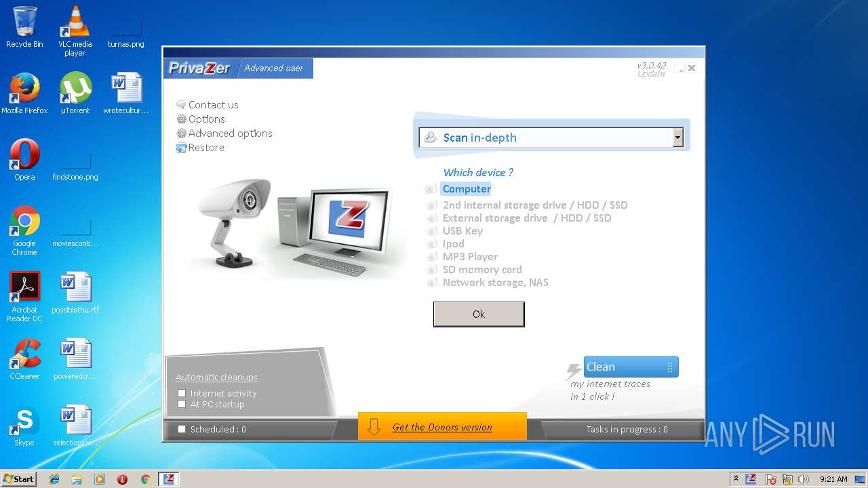Open Mozilla Firefox desktop shortcut
868x488 pixels.
24,94
